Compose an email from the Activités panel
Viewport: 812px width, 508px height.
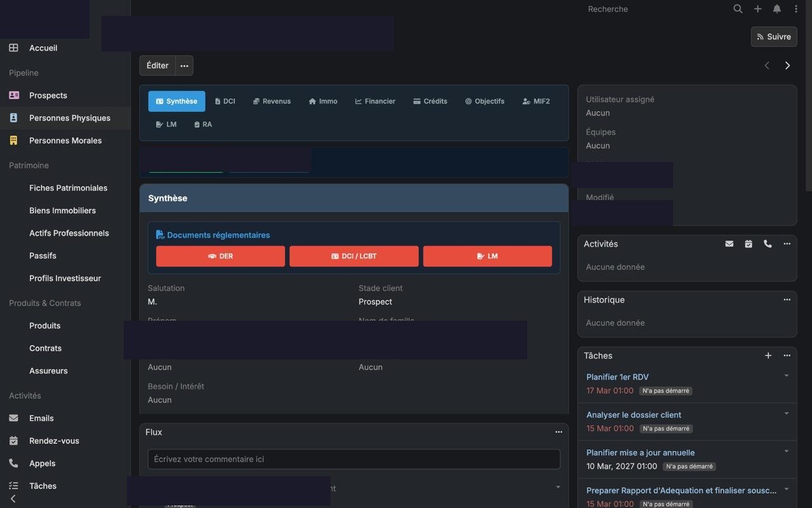(x=729, y=243)
